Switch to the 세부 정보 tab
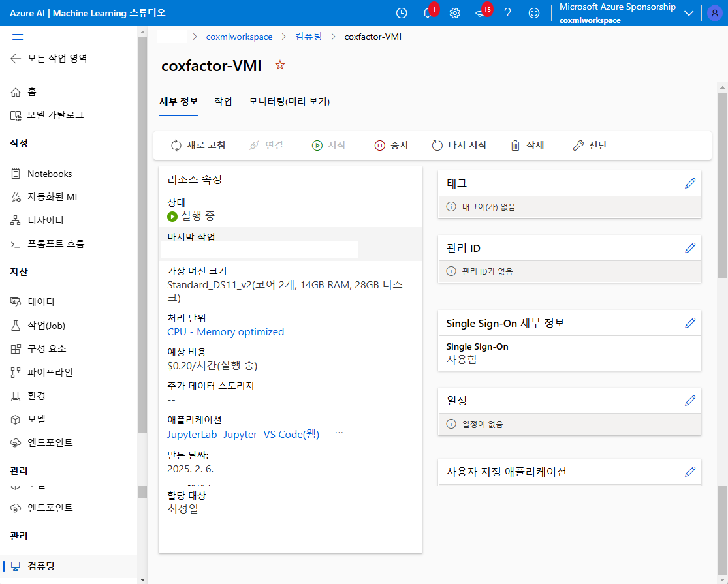The image size is (728, 584). pos(179,101)
